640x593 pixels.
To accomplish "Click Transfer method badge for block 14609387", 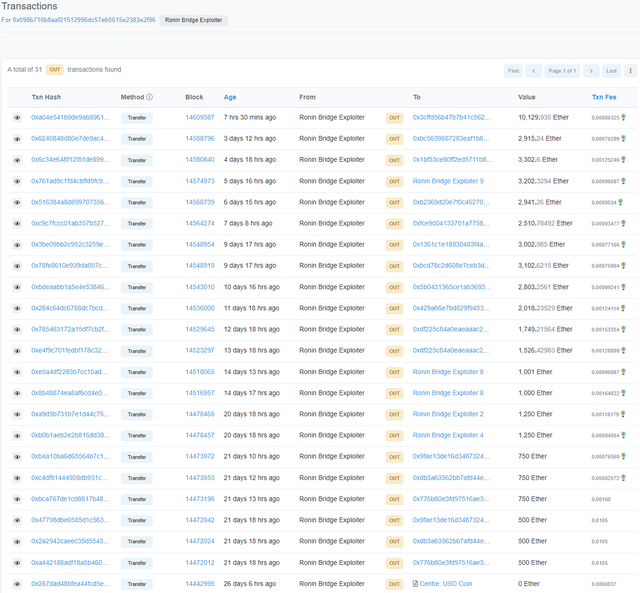I will [137, 118].
